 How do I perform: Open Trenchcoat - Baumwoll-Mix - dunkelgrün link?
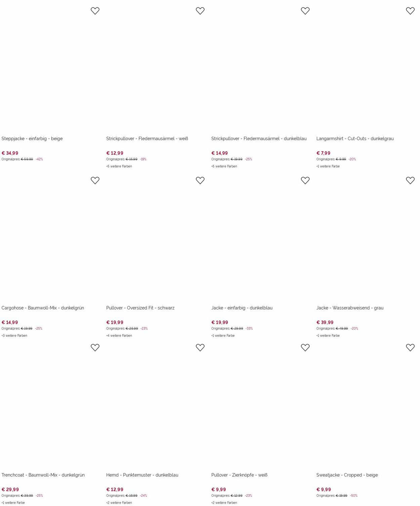click(43, 475)
